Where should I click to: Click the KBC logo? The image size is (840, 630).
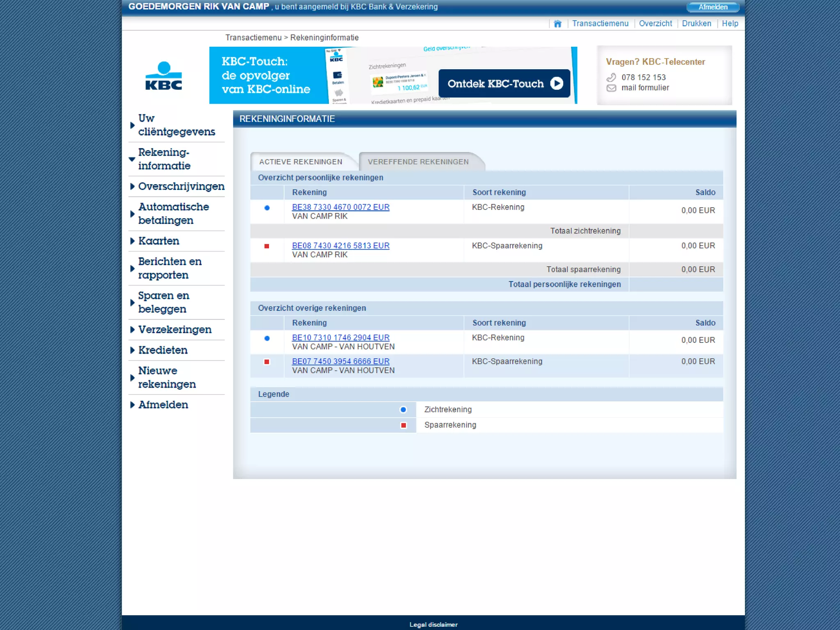coord(164,76)
